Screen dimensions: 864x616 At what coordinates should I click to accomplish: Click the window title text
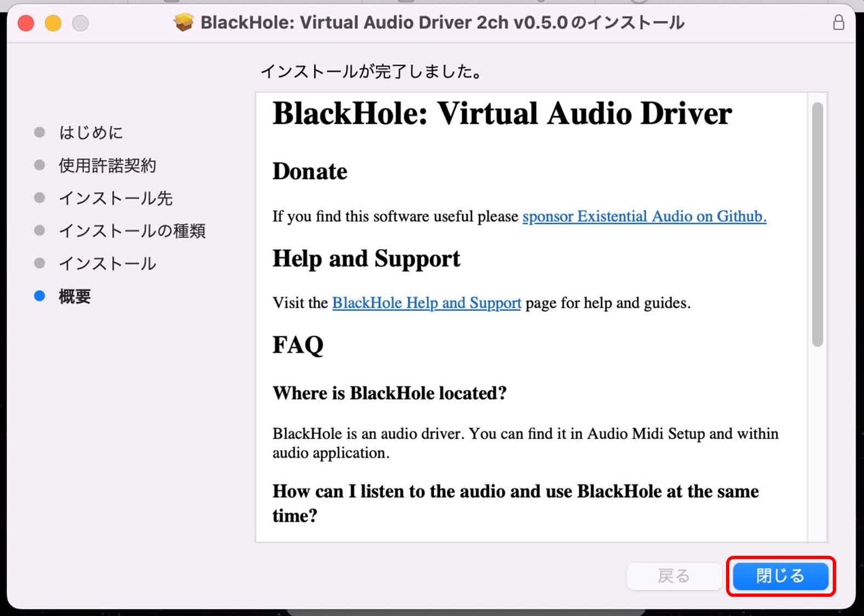pos(442,22)
